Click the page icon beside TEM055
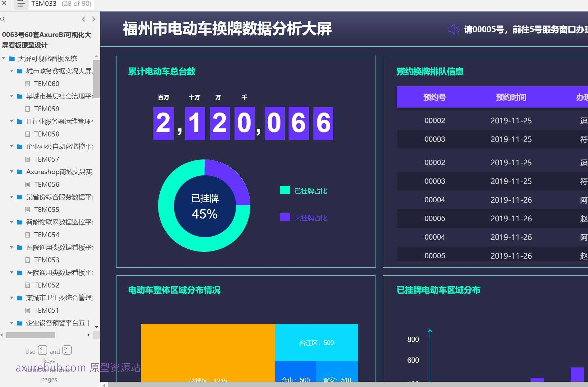The width and height of the screenshot is (588, 387). tap(28, 210)
